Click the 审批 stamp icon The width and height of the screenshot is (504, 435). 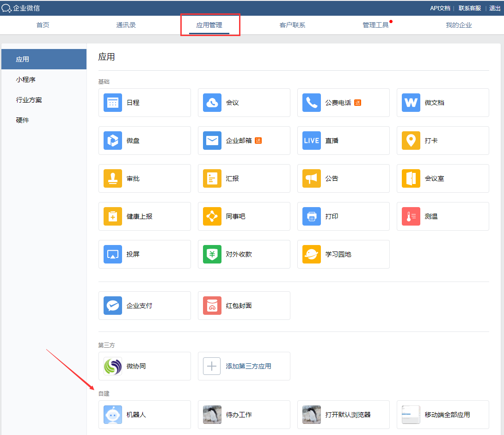(x=113, y=178)
